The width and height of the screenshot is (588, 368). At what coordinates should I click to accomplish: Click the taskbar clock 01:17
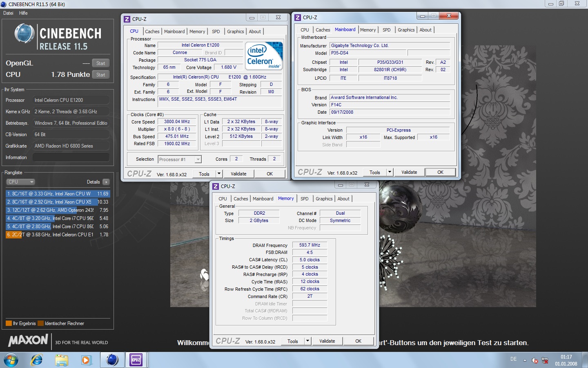[566, 357]
